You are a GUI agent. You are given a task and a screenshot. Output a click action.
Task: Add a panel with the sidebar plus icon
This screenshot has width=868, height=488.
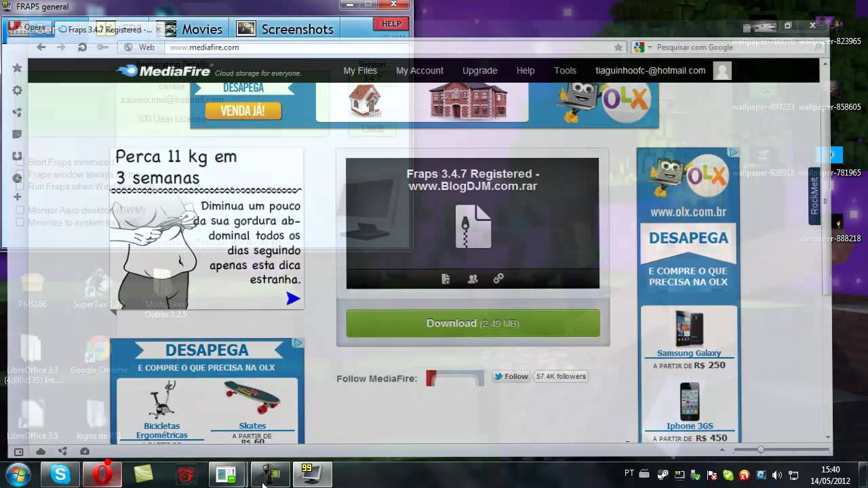(18, 197)
